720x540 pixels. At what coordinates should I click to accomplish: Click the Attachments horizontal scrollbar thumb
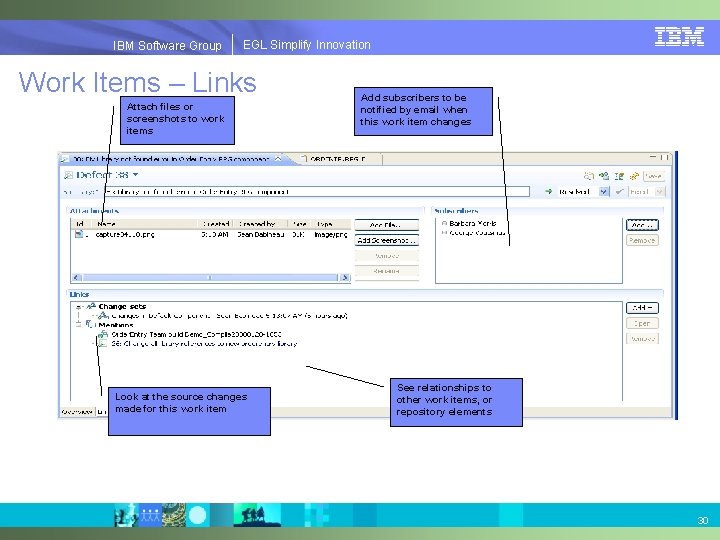click(x=209, y=277)
